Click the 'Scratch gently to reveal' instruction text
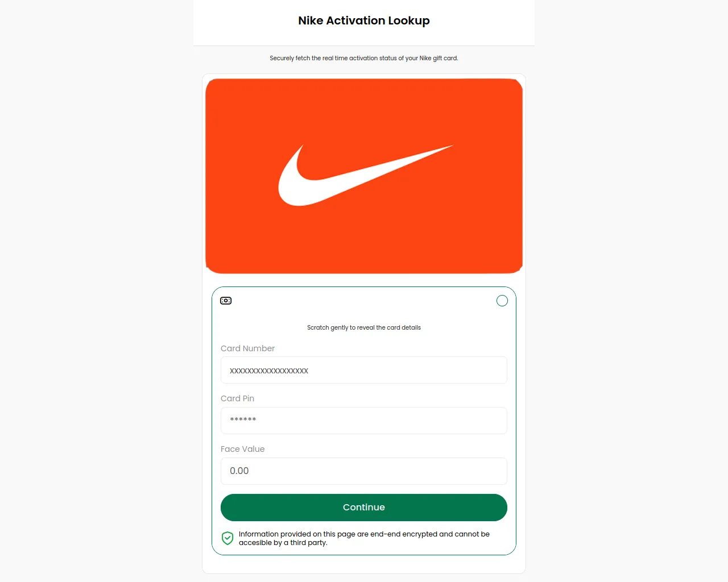 click(364, 327)
